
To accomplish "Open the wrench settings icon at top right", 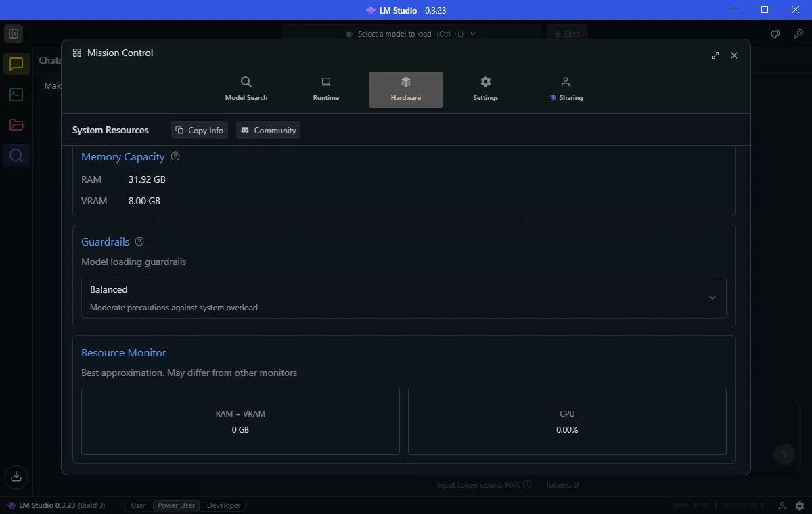I will click(x=798, y=33).
